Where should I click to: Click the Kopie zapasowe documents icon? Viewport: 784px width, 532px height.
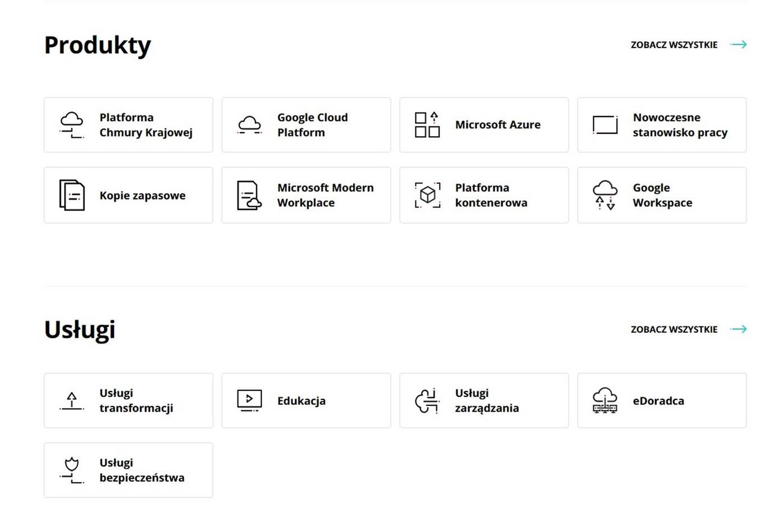pyautogui.click(x=72, y=195)
